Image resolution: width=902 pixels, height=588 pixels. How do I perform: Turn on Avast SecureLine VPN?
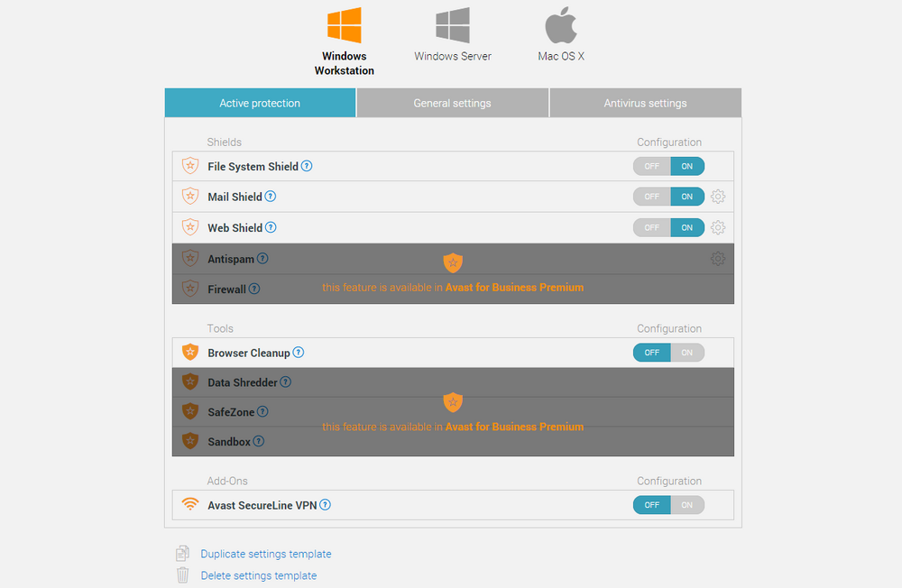[x=686, y=505]
